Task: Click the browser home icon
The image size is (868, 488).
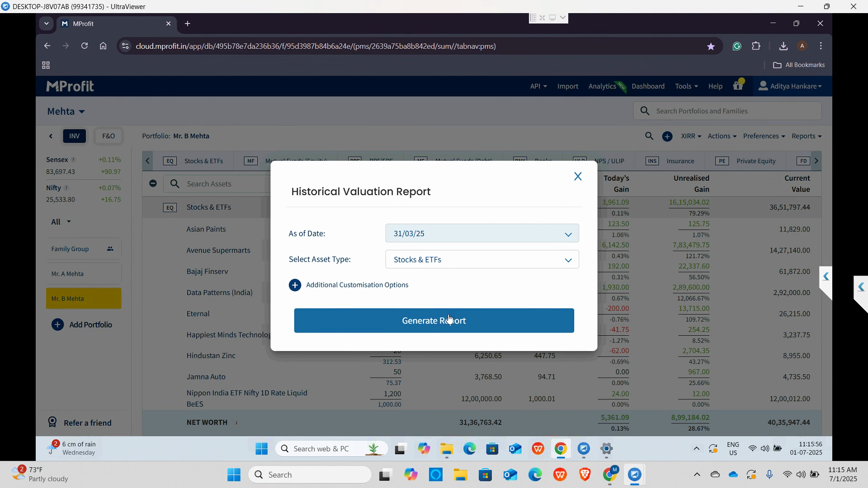Action: click(103, 46)
